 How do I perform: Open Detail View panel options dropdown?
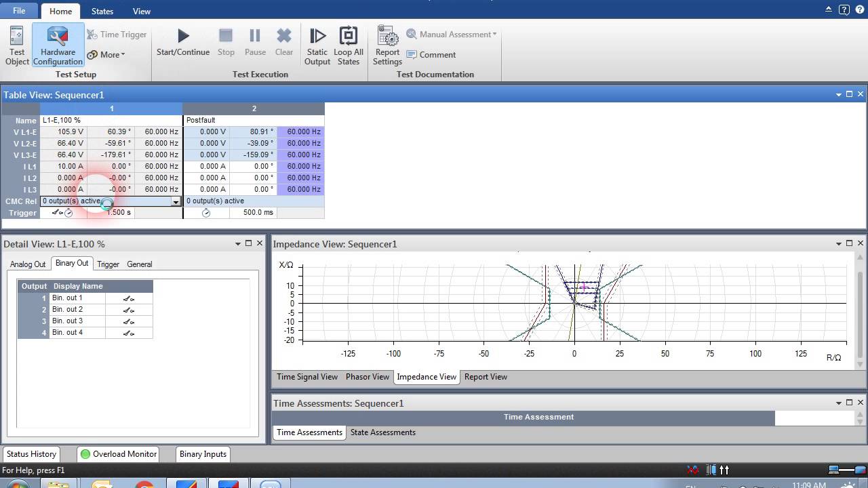[238, 244]
